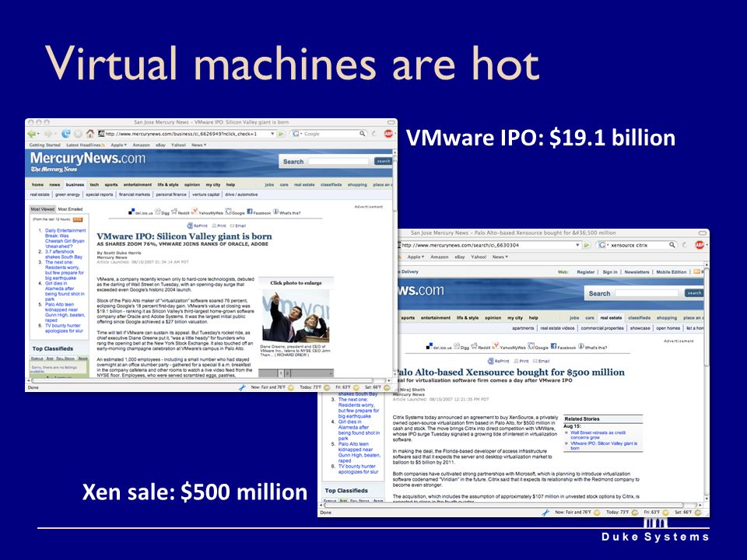Open search engine dropdown in Xensource window
747x560 pixels.
(608, 245)
